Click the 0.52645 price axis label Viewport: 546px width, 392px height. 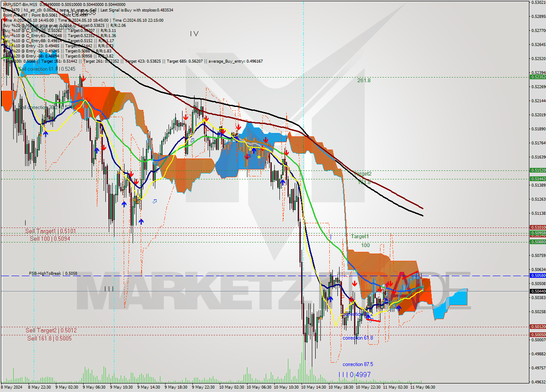point(538,45)
